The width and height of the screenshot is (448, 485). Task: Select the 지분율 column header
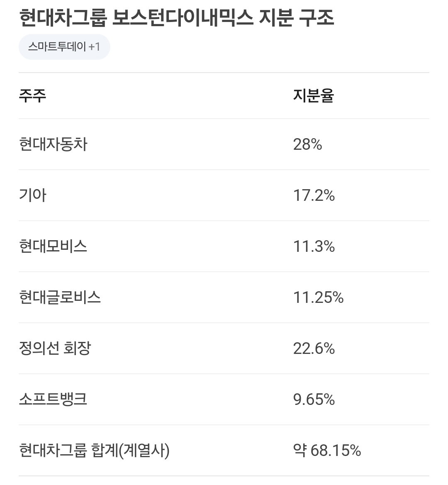click(314, 95)
